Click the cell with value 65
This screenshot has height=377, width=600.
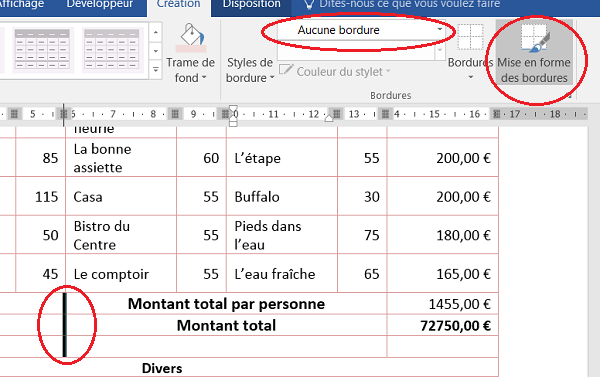pyautogui.click(x=362, y=274)
